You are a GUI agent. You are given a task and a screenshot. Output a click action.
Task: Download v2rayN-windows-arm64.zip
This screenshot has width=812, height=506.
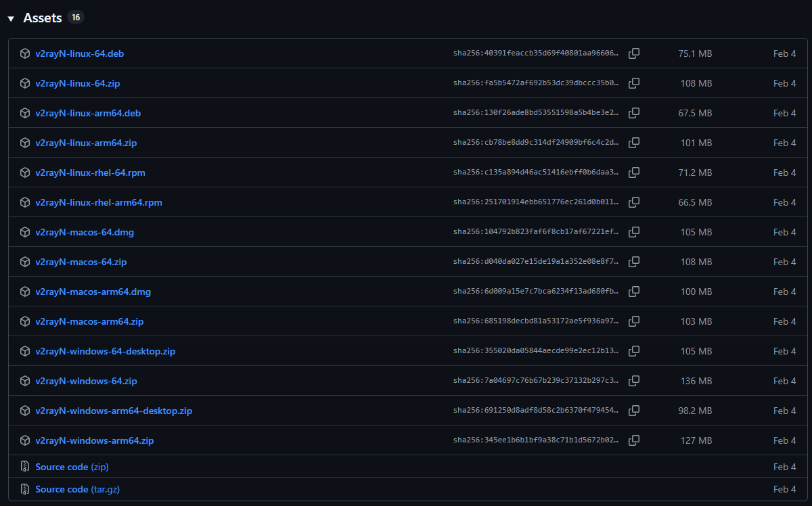[95, 440]
